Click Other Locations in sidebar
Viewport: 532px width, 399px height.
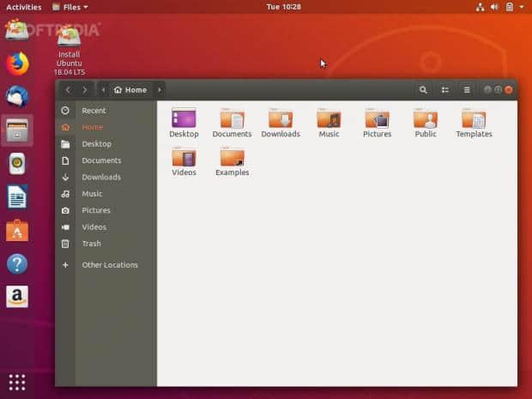coord(109,265)
